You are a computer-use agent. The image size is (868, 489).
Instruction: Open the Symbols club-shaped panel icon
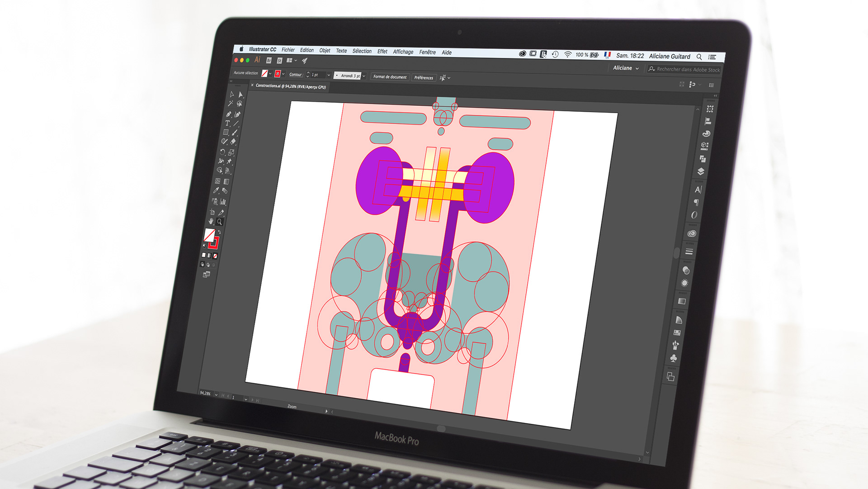(x=674, y=358)
